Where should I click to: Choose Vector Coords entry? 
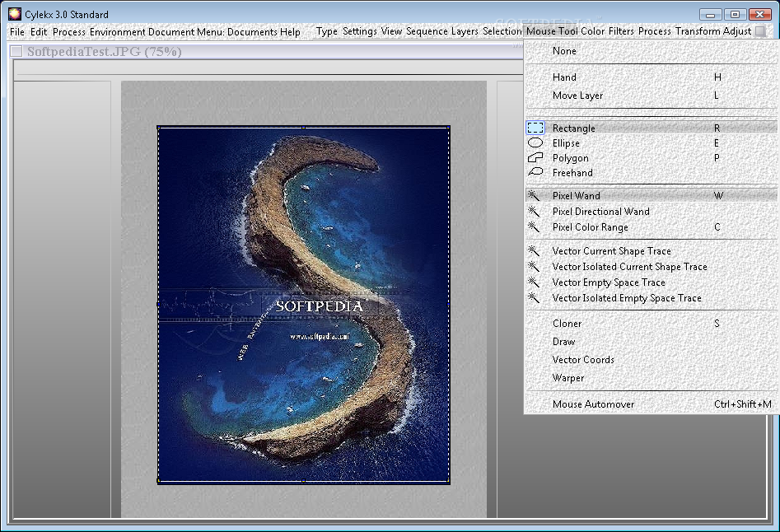[651, 360]
